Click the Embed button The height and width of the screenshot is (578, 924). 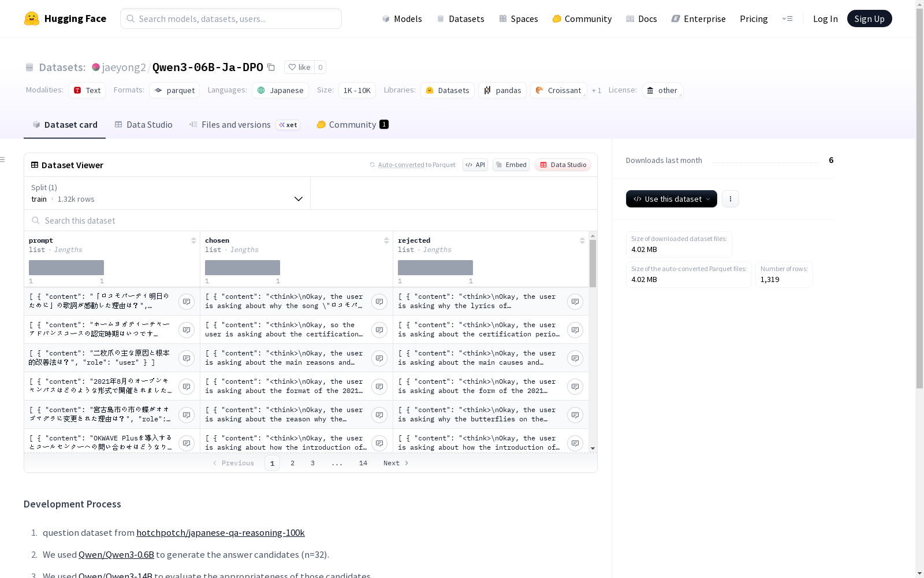(511, 165)
